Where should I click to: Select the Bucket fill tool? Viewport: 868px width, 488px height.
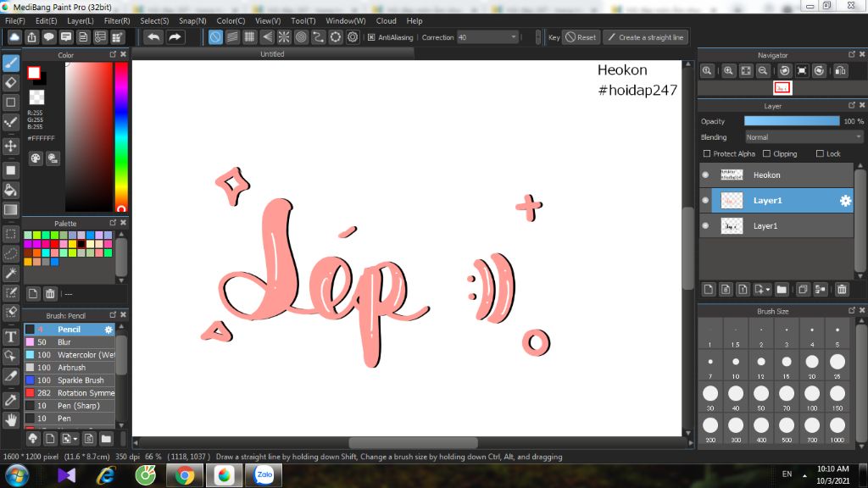11,191
